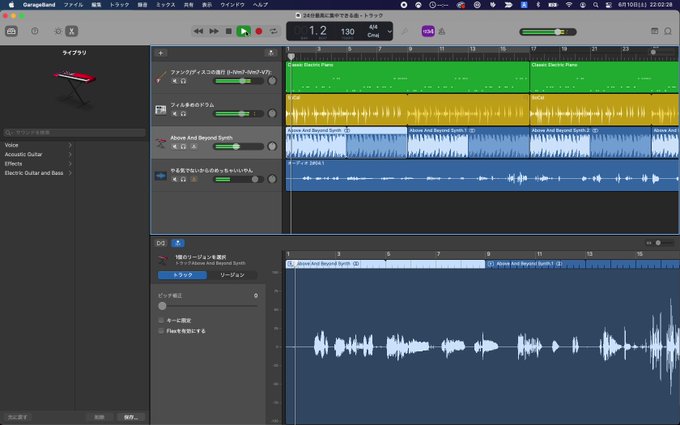The height and width of the screenshot is (425, 680).
Task: Click the tuner fork icon
Action: (x=404, y=31)
